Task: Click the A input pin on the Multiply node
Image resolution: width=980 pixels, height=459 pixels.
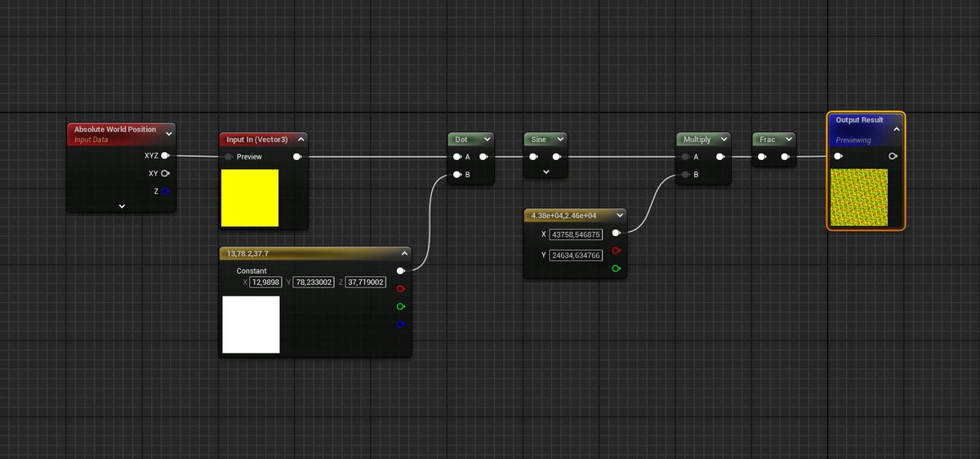Action: click(685, 157)
